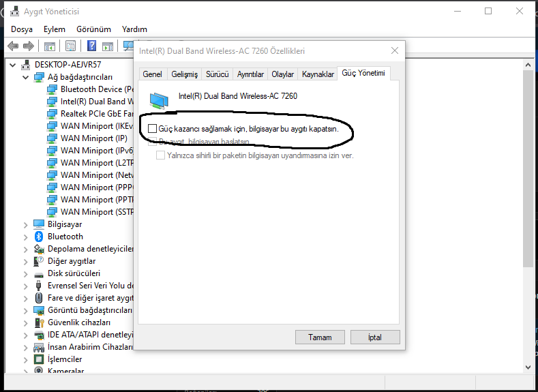
Task: Close the Intel Wireless-AC 7260 Özellikleri dialog
Action: 395,50
